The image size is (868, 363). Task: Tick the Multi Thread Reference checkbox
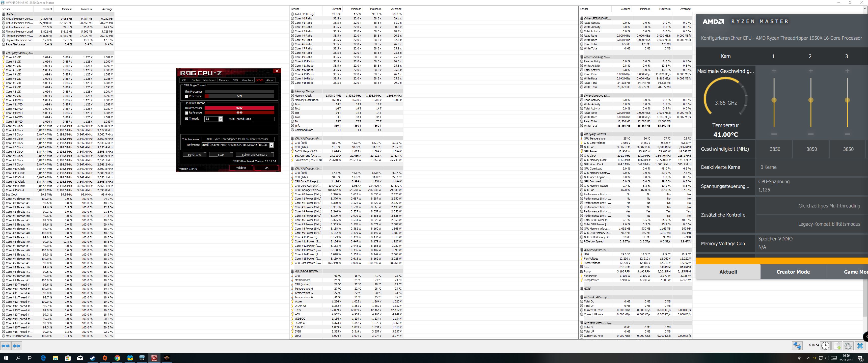click(x=186, y=113)
